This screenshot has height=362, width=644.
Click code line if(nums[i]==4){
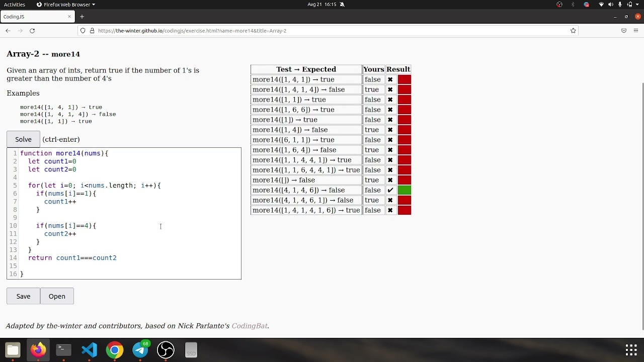[66, 226]
